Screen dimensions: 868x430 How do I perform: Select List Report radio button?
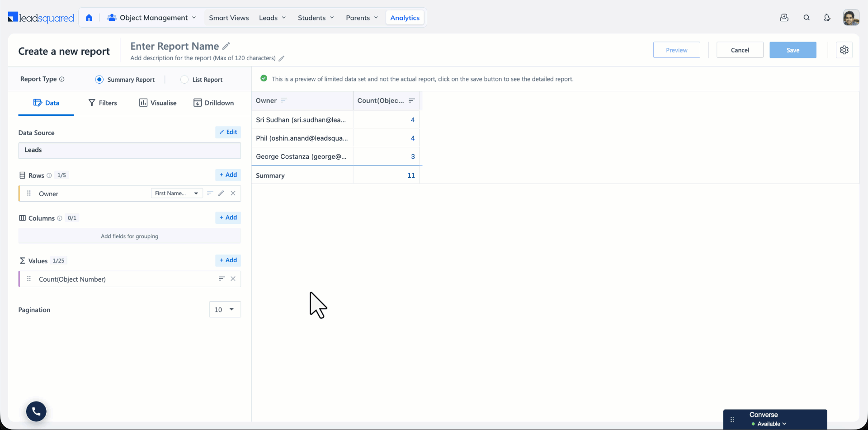(x=184, y=80)
